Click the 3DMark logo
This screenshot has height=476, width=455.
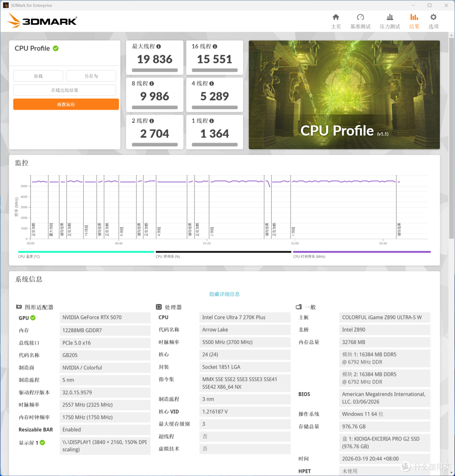(42, 21)
